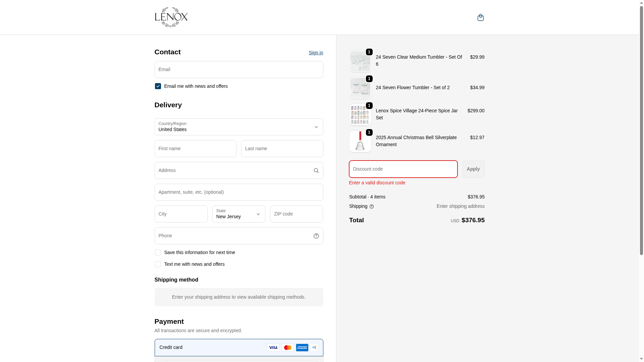Click the address search magnifier icon

(x=316, y=171)
